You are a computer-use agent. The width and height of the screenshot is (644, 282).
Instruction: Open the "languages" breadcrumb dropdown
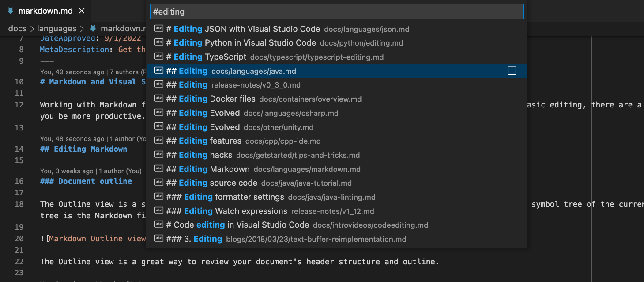click(x=57, y=28)
